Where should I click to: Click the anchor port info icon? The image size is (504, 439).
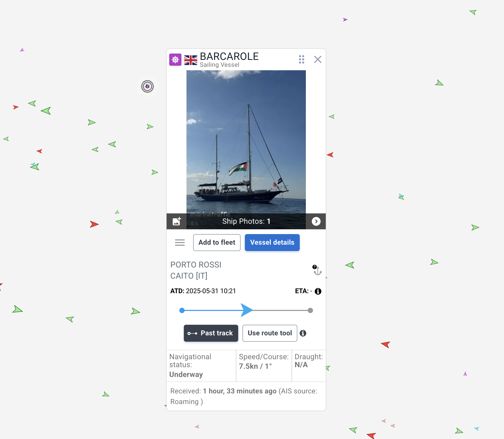pos(317,270)
